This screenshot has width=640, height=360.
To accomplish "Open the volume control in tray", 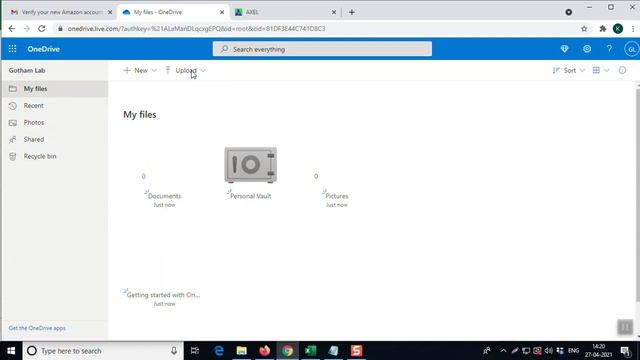I will 548,351.
